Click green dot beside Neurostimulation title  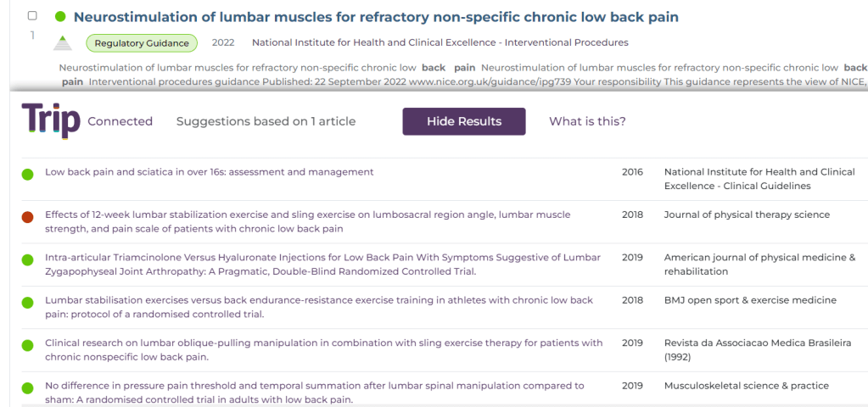tap(60, 17)
